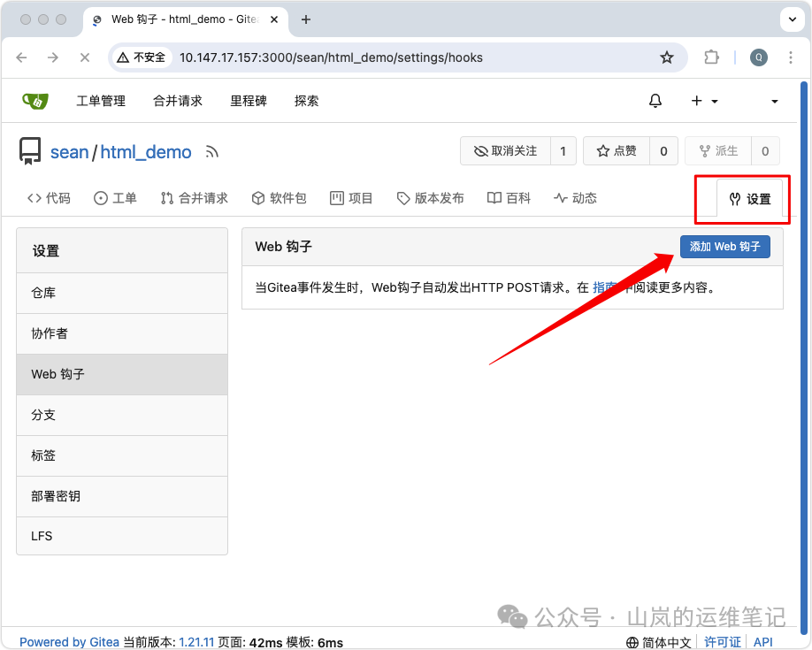Select the 探索 menu item

point(306,100)
